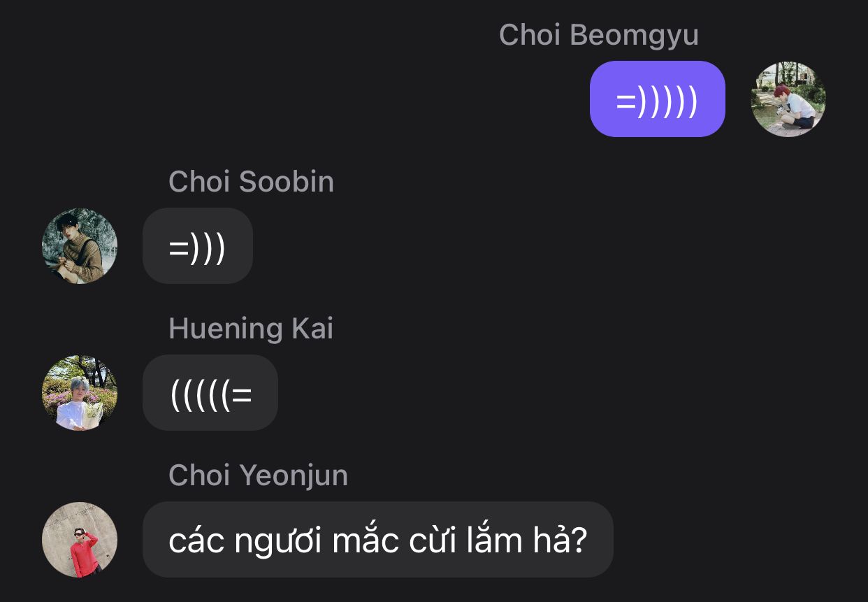Select Huening Kai's "(((((=" message bubble
Viewport: 868px width, 602px height.
(210, 393)
